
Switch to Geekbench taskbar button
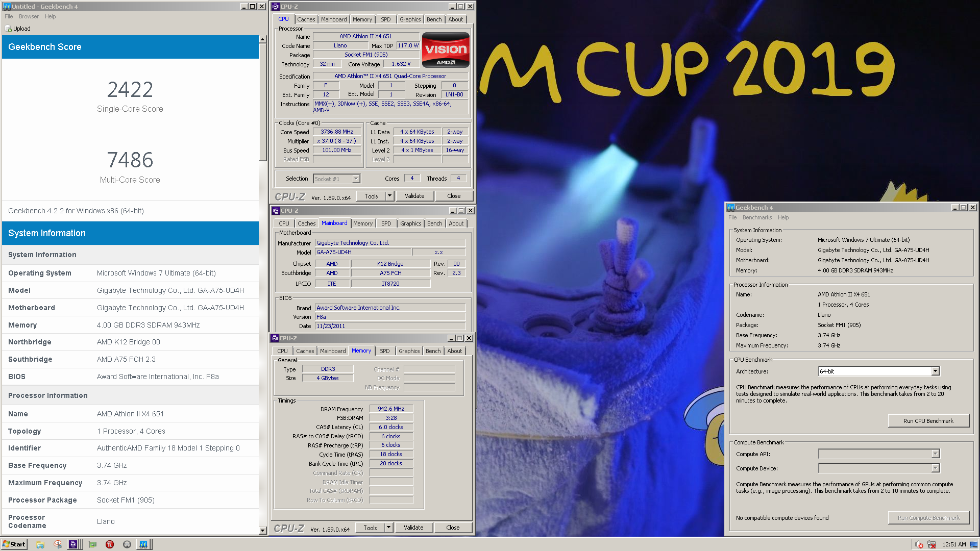[144, 544]
